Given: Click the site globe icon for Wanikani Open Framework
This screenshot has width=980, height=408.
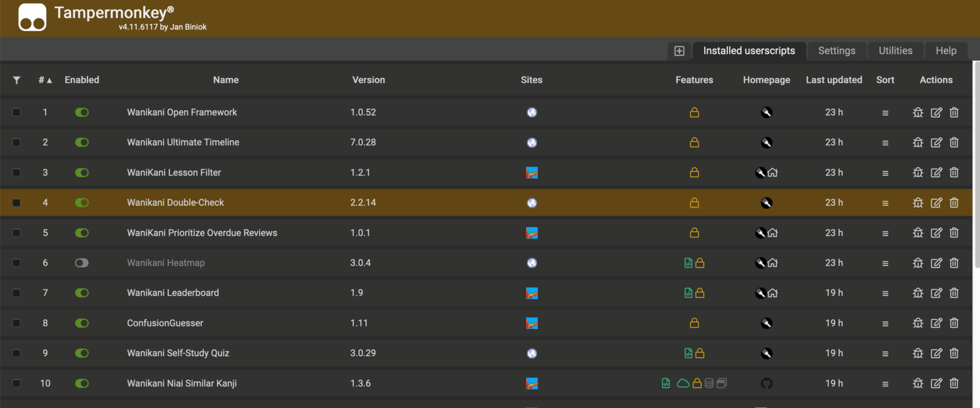Looking at the screenshot, I should pos(532,113).
